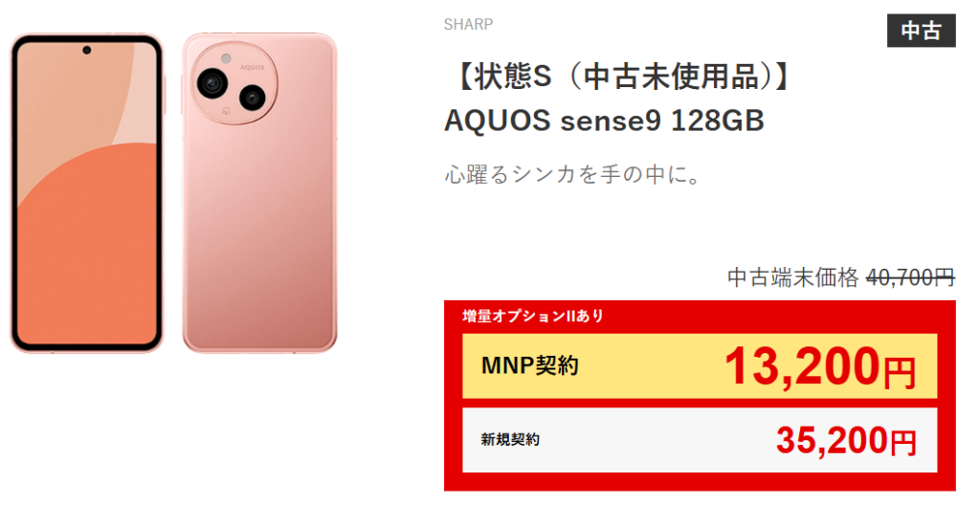Click the struck-through 40,700円 price
The image size is (980, 505).
910,278
